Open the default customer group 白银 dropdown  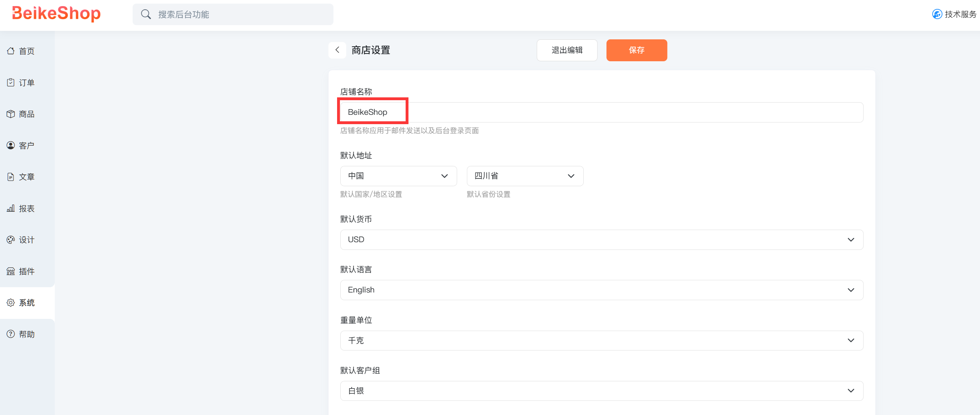(601, 391)
